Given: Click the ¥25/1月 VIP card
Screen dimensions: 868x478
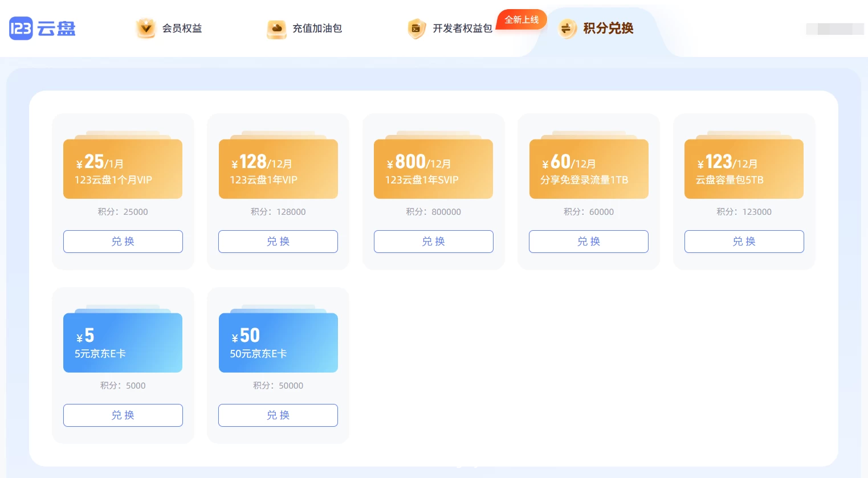Looking at the screenshot, I should (x=123, y=169).
